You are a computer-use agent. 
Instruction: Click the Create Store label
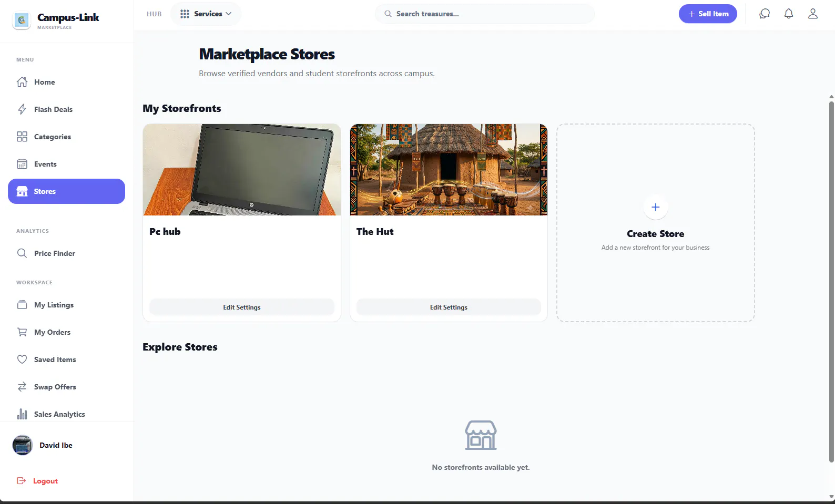point(656,234)
